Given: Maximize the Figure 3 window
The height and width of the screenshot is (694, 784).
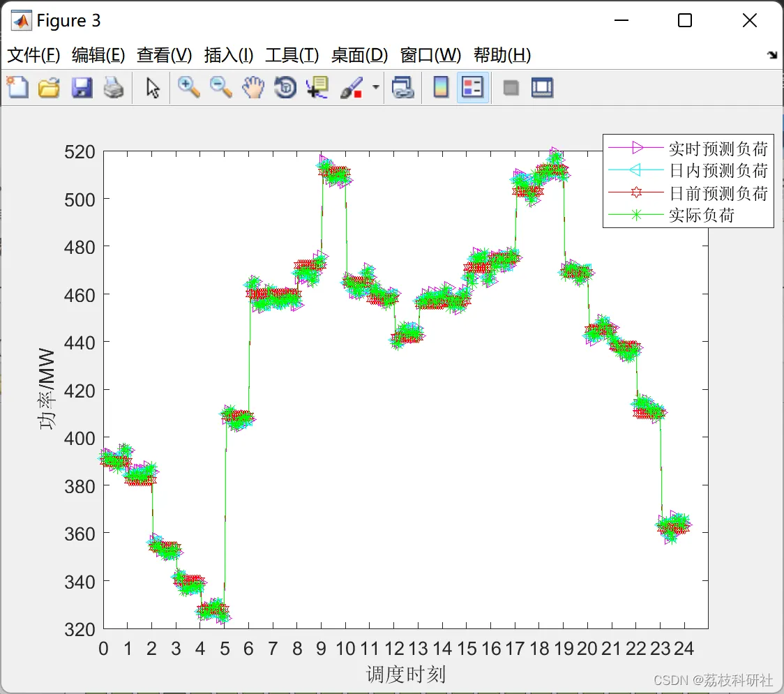Looking at the screenshot, I should click(684, 20).
